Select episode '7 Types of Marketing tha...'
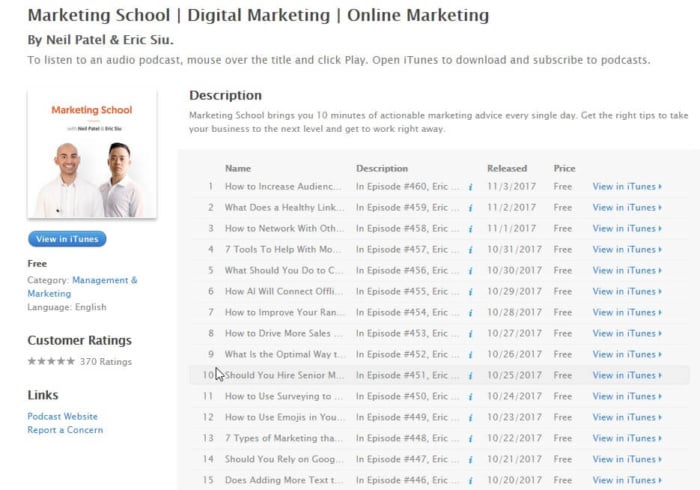Screen dimensions: 700x490 284,438
